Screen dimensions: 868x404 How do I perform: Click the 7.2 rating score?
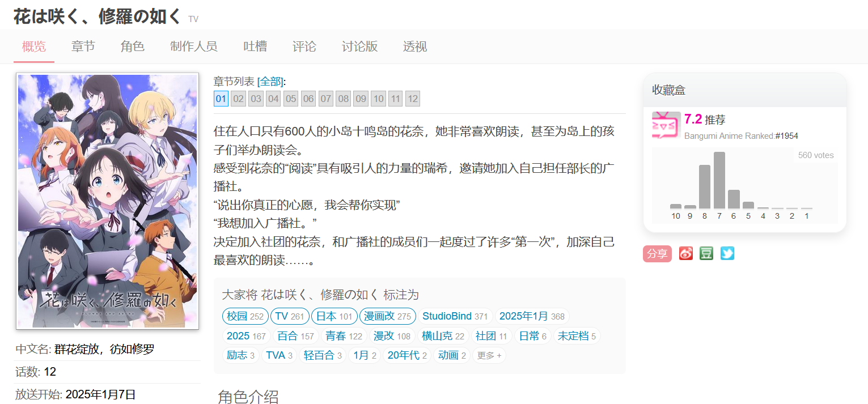point(693,119)
